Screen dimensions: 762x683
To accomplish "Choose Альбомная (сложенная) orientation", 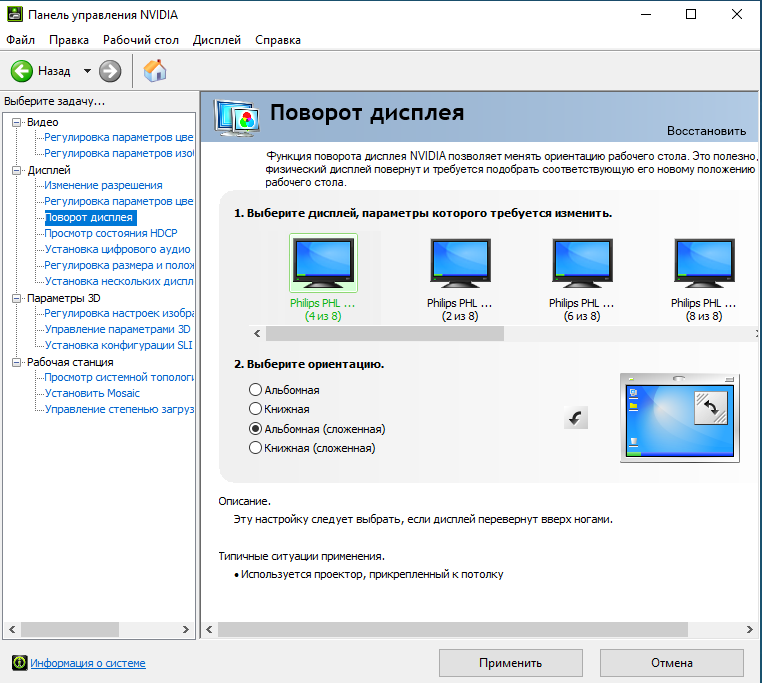I will coord(317,429).
